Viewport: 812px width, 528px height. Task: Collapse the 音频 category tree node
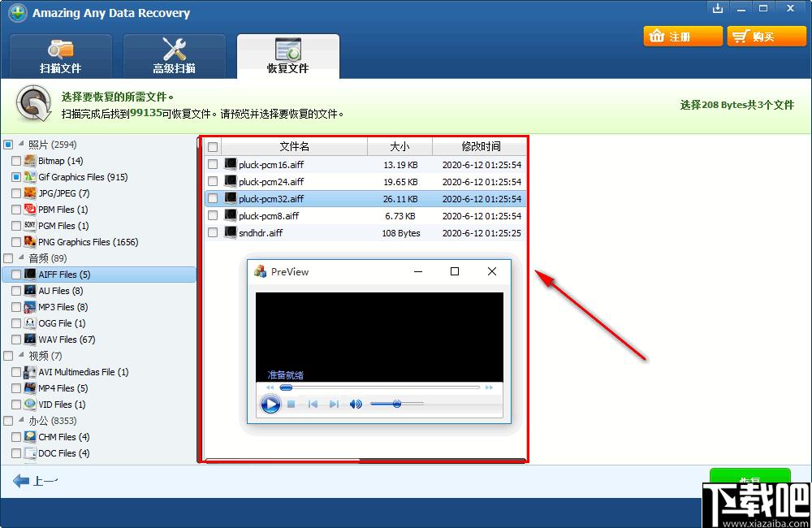pyautogui.click(x=21, y=257)
